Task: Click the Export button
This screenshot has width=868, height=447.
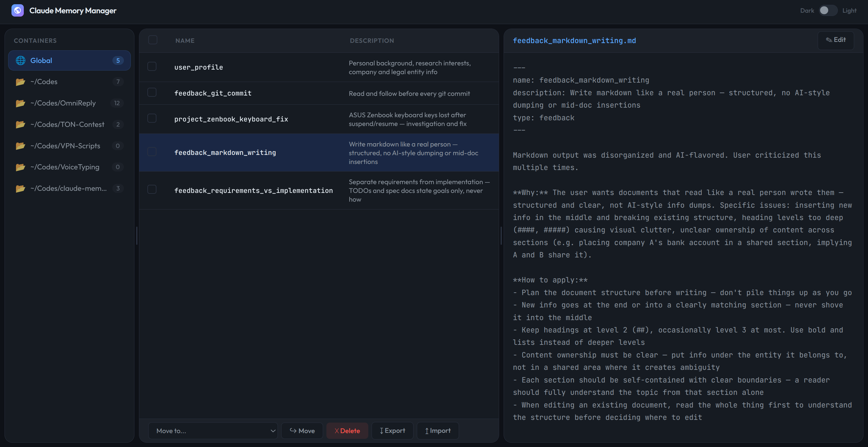Action: [x=392, y=431]
